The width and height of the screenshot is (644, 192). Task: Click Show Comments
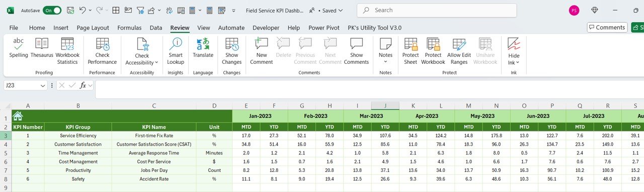(x=356, y=51)
